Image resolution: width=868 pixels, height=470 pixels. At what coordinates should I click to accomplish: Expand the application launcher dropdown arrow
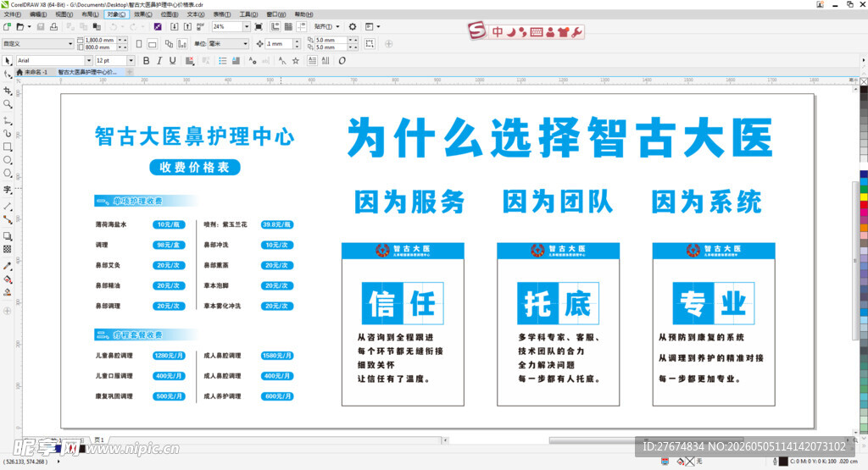379,26
